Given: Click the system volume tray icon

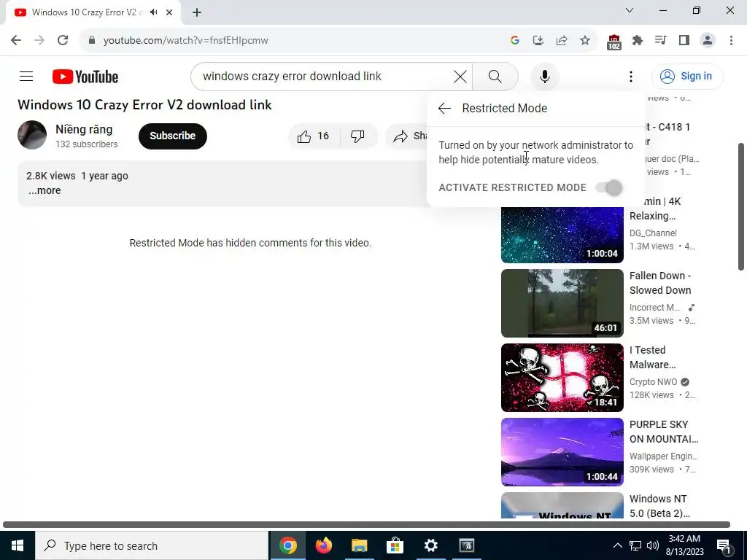Looking at the screenshot, I should 653,545.
